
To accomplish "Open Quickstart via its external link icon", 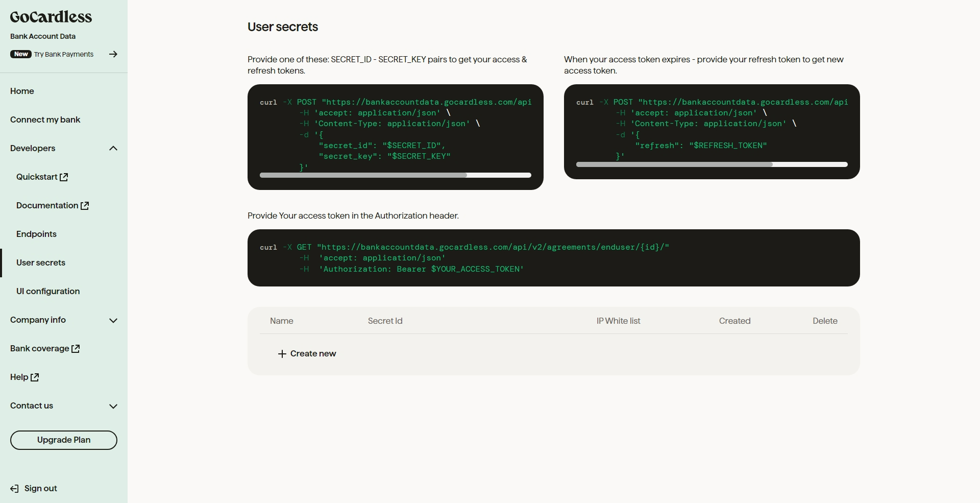I will click(x=63, y=177).
